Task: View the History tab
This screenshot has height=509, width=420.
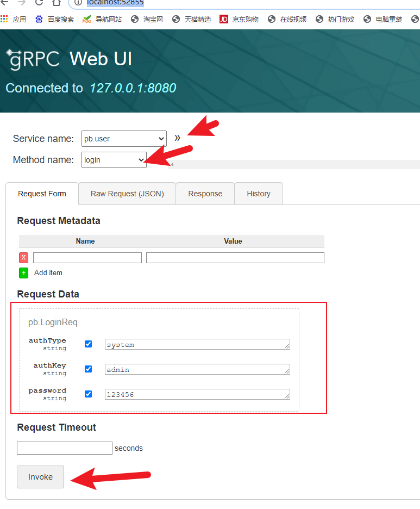Action: tap(258, 194)
